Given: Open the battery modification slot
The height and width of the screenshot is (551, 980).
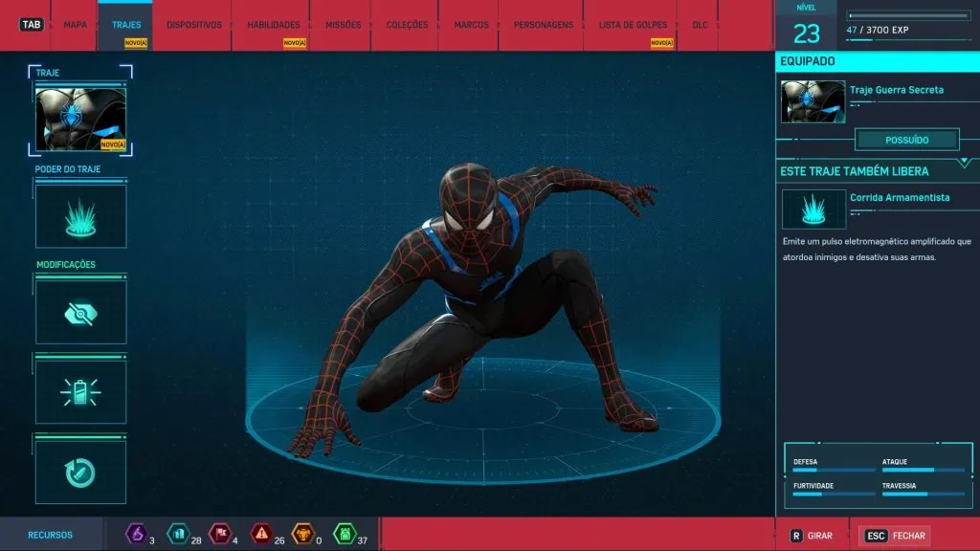Looking at the screenshot, I should [x=80, y=392].
